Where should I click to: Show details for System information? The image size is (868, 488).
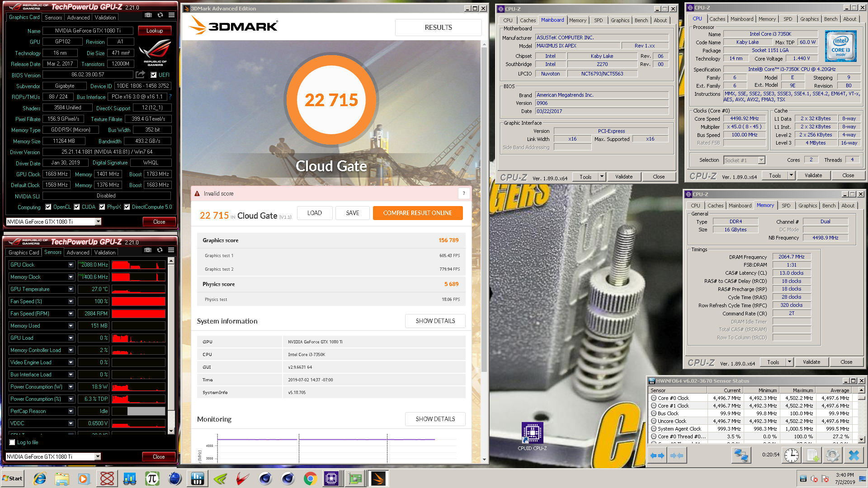(x=435, y=321)
